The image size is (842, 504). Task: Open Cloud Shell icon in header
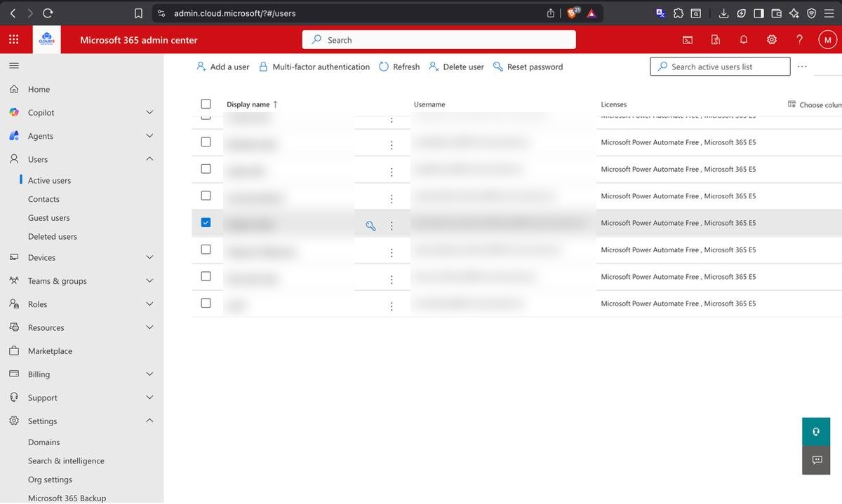coord(688,40)
